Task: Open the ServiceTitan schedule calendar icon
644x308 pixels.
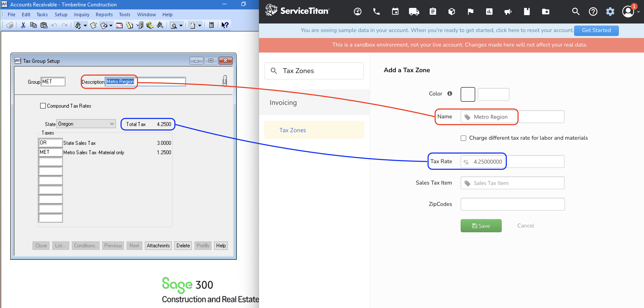Action: click(395, 12)
